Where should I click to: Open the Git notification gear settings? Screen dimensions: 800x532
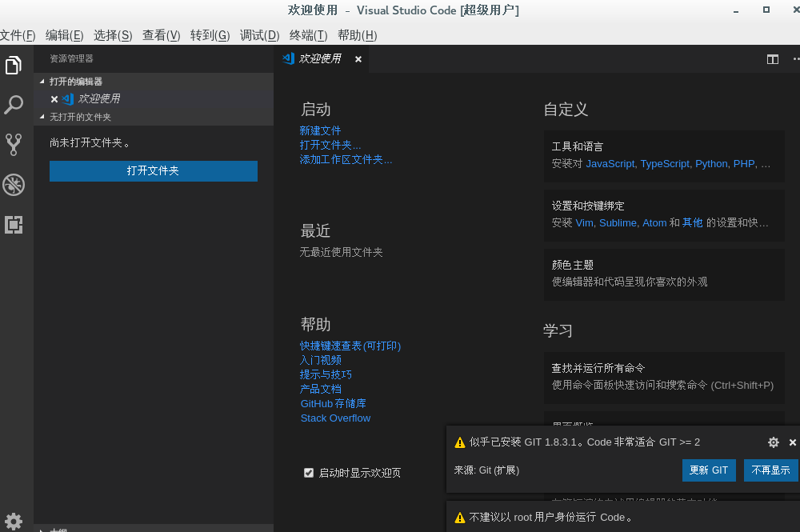(774, 442)
